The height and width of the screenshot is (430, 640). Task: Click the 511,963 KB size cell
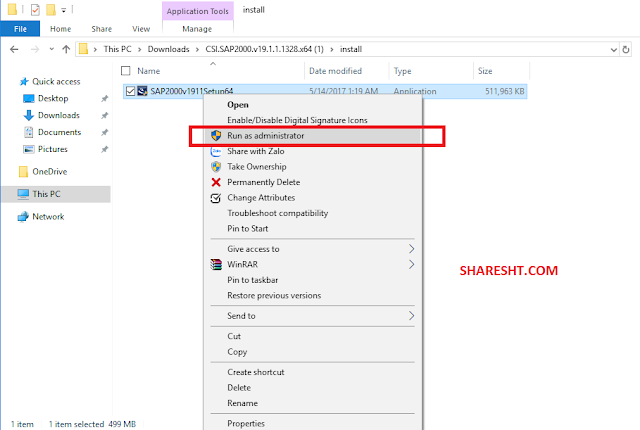point(504,91)
